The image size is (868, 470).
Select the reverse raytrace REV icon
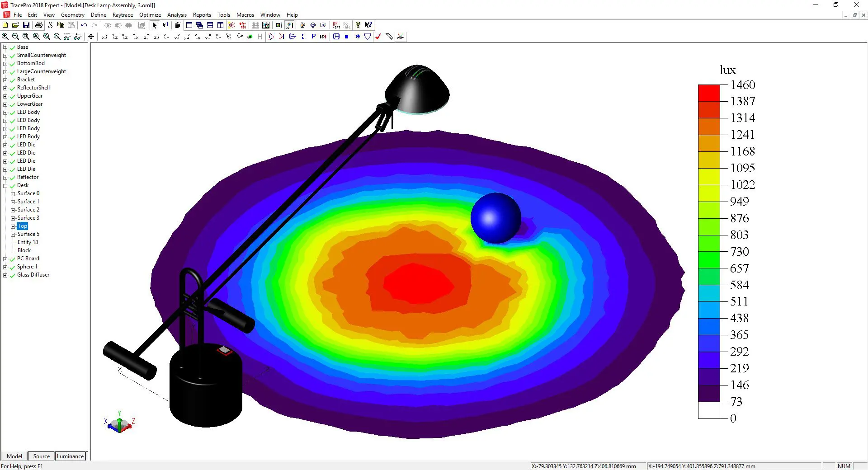coord(243,25)
